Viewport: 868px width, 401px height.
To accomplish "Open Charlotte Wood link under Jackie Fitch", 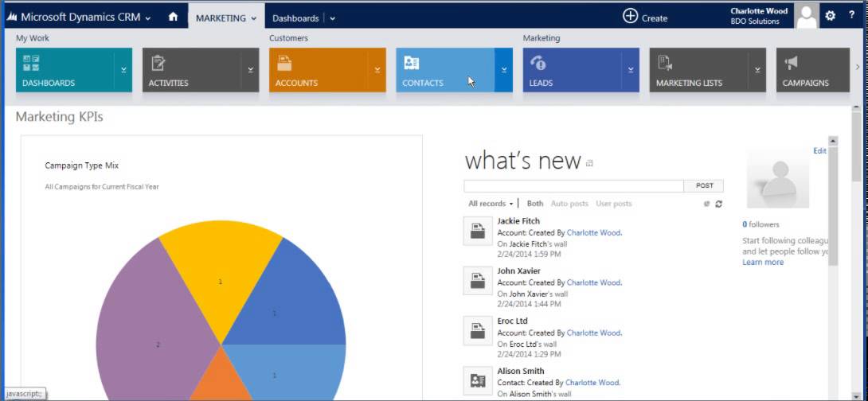I will [594, 233].
